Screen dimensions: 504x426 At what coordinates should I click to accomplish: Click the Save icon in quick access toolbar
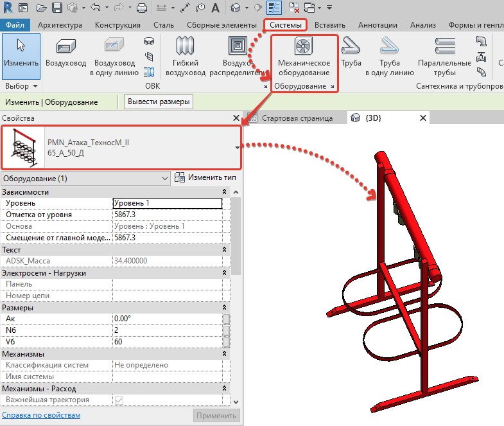pos(56,8)
